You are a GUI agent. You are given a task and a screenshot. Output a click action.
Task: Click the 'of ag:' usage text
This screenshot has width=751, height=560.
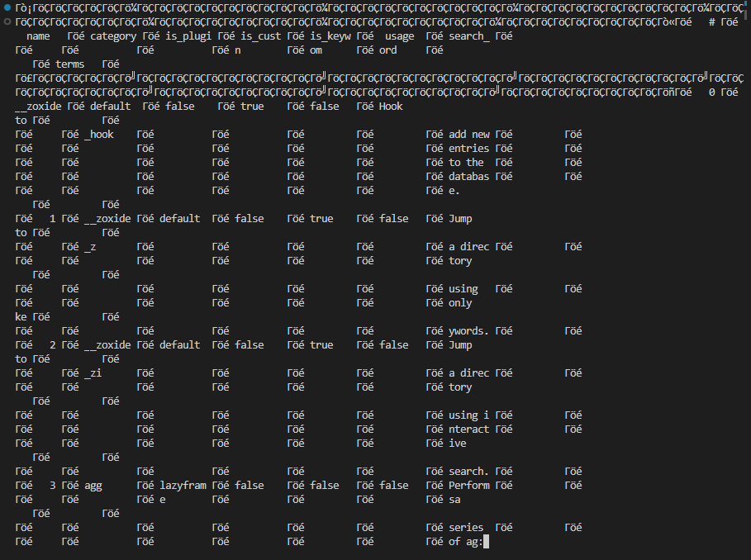(x=466, y=541)
